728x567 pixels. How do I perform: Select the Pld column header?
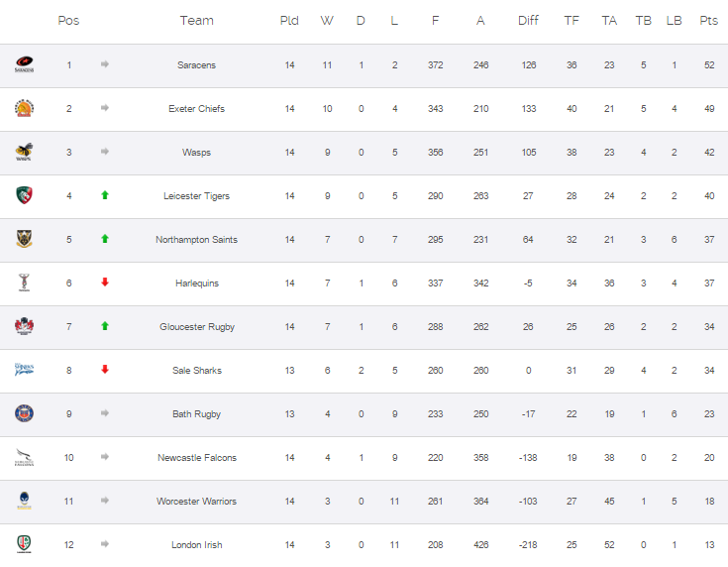click(x=289, y=21)
